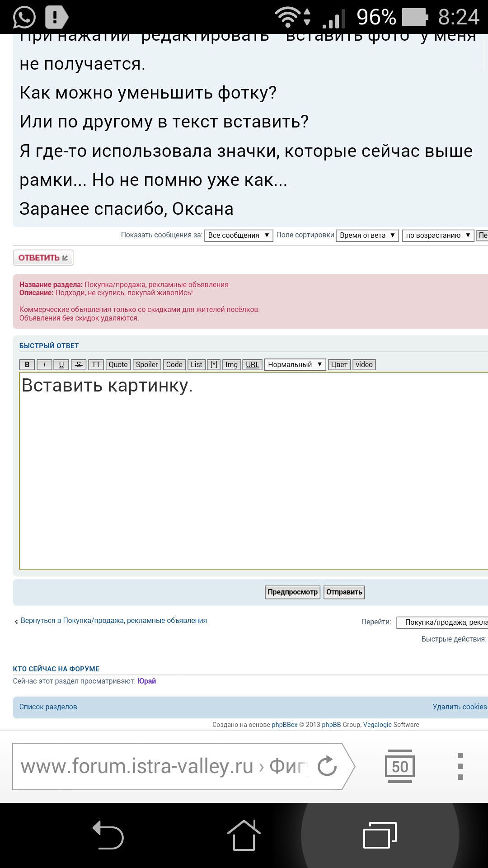Image resolution: width=488 pixels, height=868 pixels.
Task: Expand the 'Все сообщения' dropdown
Action: coord(239,236)
